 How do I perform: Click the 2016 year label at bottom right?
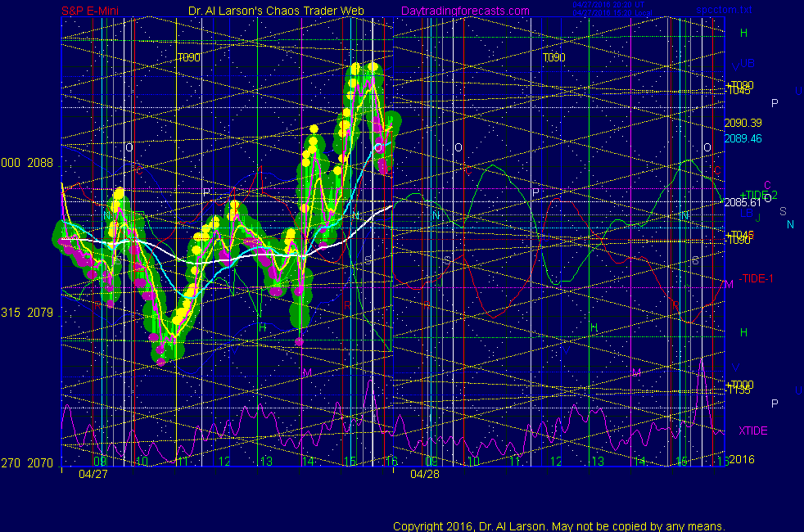(741, 460)
